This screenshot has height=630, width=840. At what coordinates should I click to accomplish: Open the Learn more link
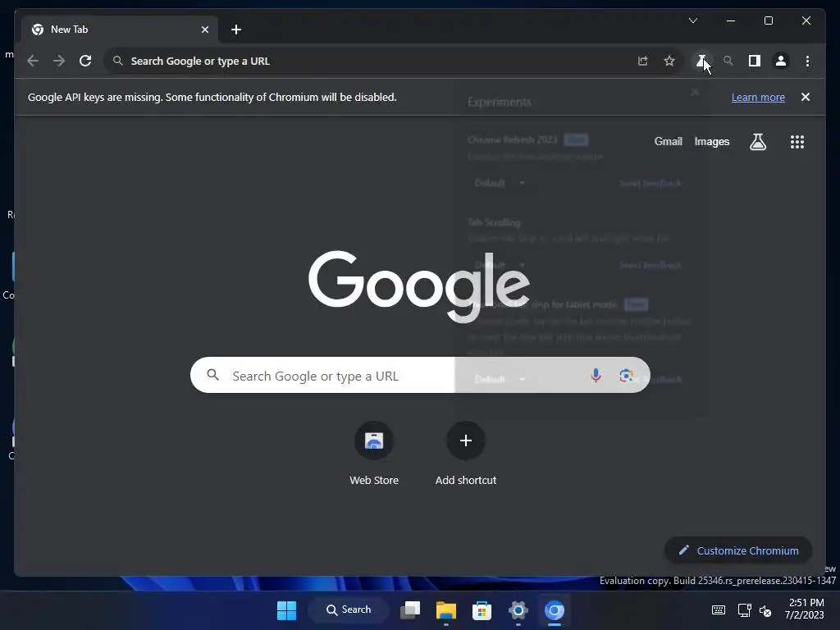coord(758,98)
